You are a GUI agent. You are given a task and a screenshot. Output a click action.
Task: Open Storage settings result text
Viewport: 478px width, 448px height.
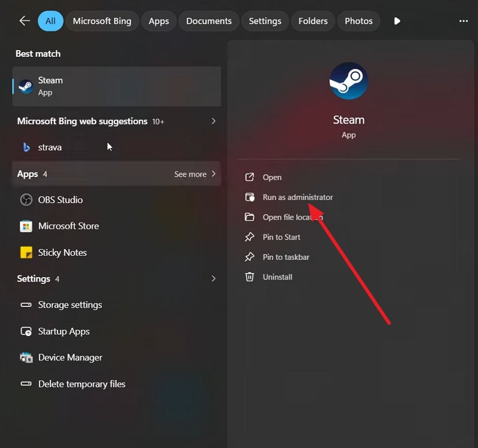(x=70, y=305)
